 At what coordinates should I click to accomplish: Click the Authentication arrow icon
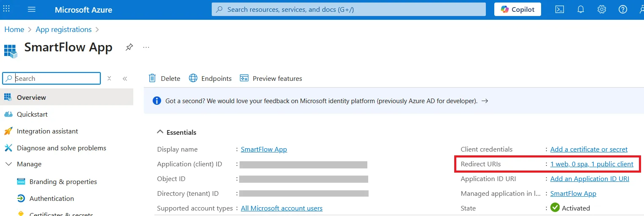tap(21, 198)
